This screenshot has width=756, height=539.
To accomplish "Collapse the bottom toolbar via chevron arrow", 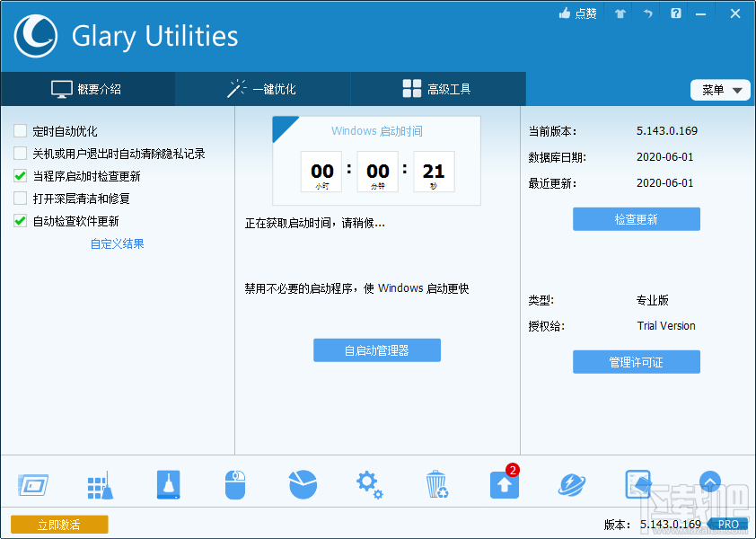I will (710, 482).
